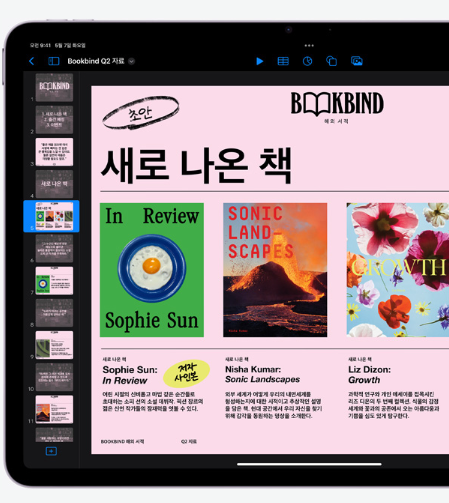The height and width of the screenshot is (503, 449).
Task: Select slide 1 BOOKBIND title thumbnail
Action: (54, 87)
